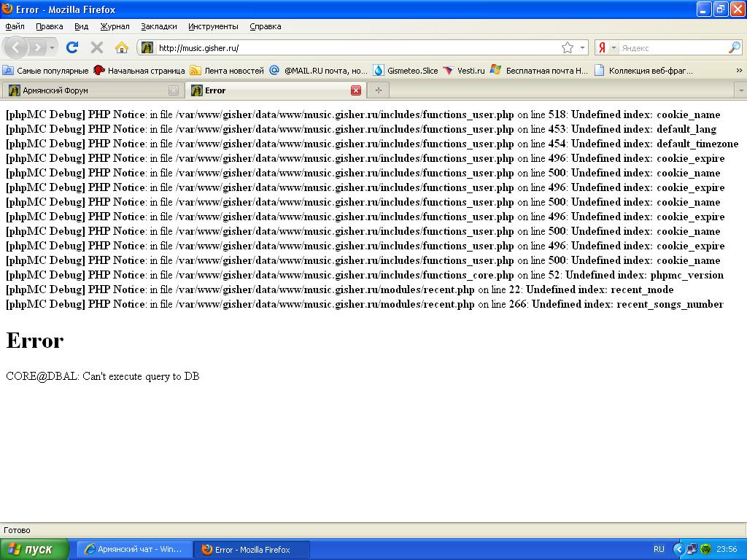Screen dimensions: 747x560
Task: Click the search magnifier icon
Action: (734, 47)
